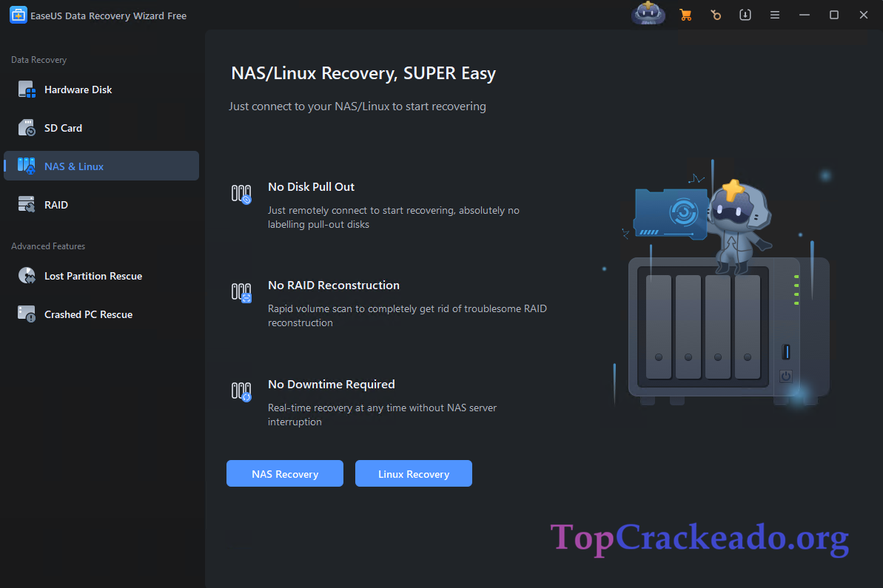Screen dimensions: 883x588
Task: Click the EaseUS logo in the title bar
Action: [x=18, y=14]
